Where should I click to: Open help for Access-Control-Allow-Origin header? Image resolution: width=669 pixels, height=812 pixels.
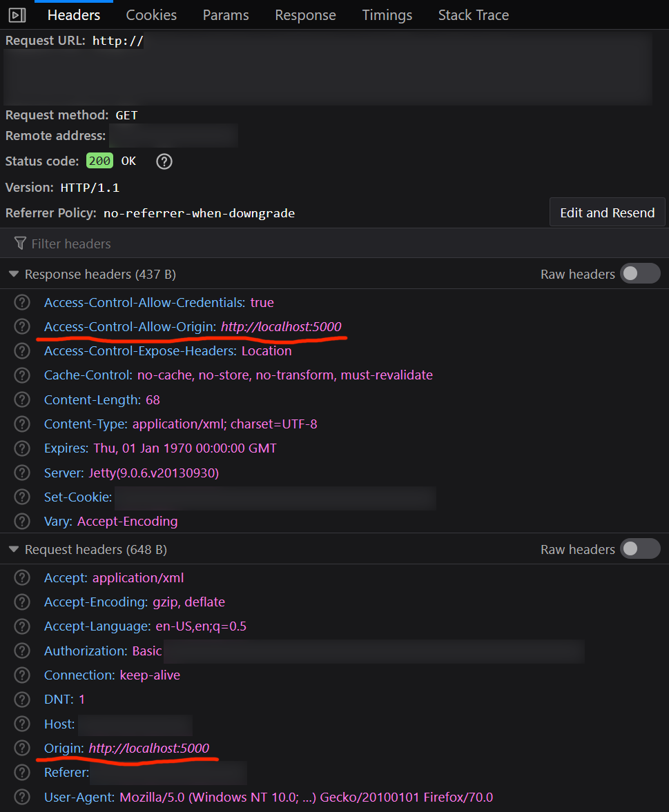point(22,327)
